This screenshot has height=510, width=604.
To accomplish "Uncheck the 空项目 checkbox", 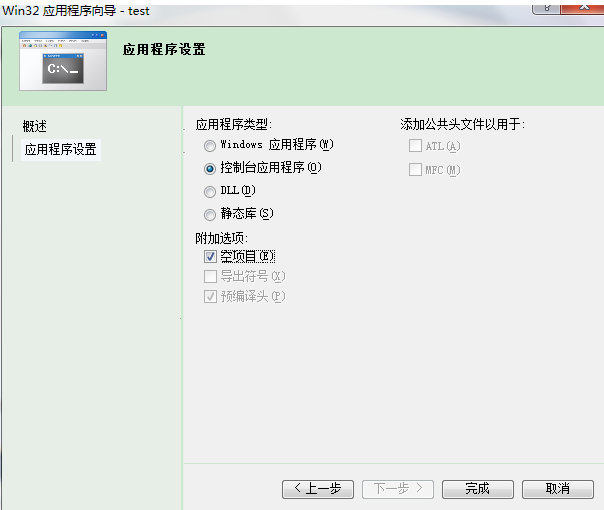I will point(210,257).
